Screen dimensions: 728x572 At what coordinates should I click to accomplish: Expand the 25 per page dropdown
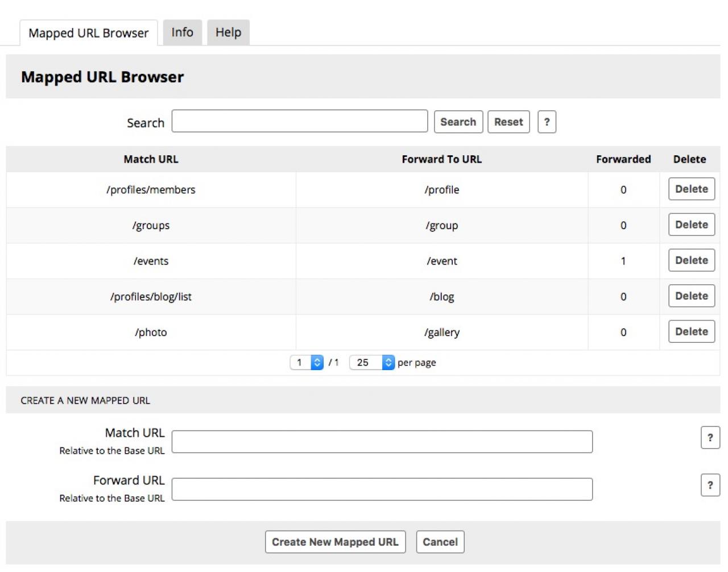[371, 362]
